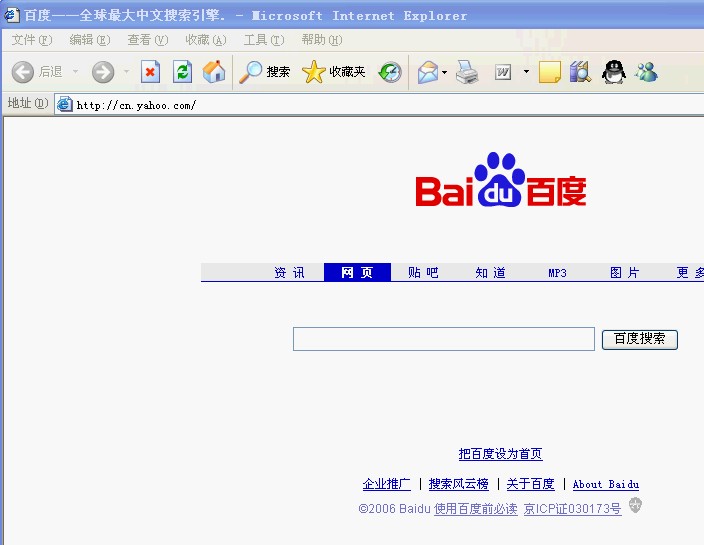Open the 京ICP证030173号 link
Viewport: 704px width, 545px height.
click(572, 509)
